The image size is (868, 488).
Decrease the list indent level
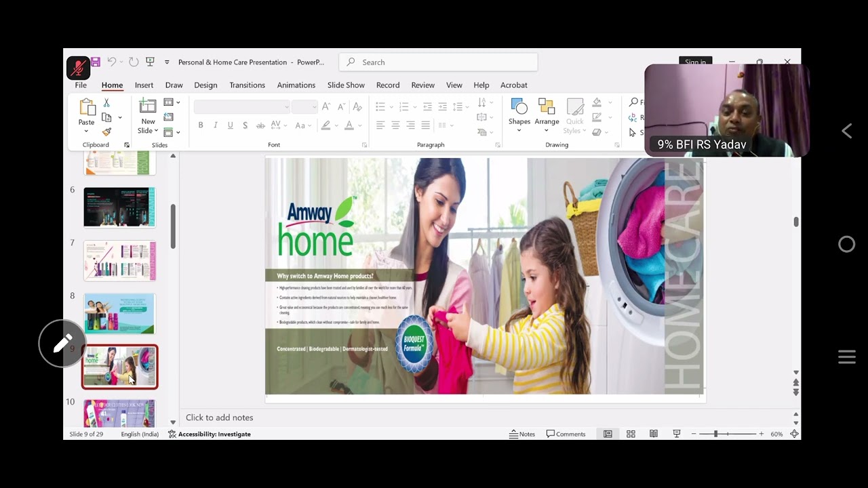point(427,106)
